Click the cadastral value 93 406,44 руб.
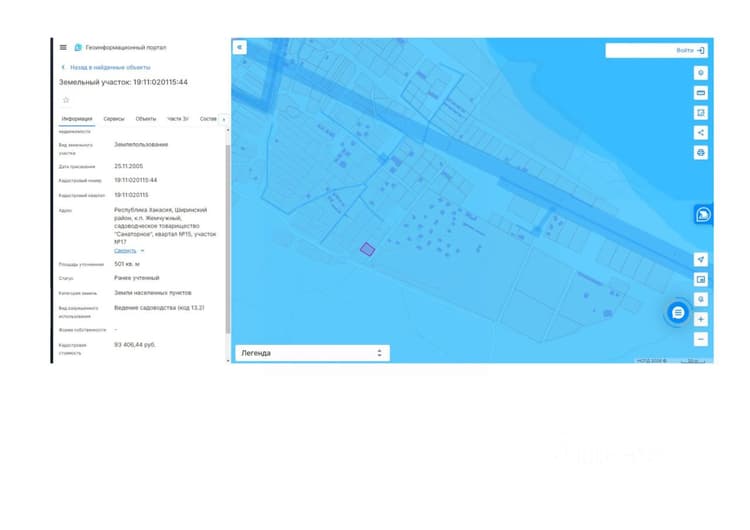 134,344
